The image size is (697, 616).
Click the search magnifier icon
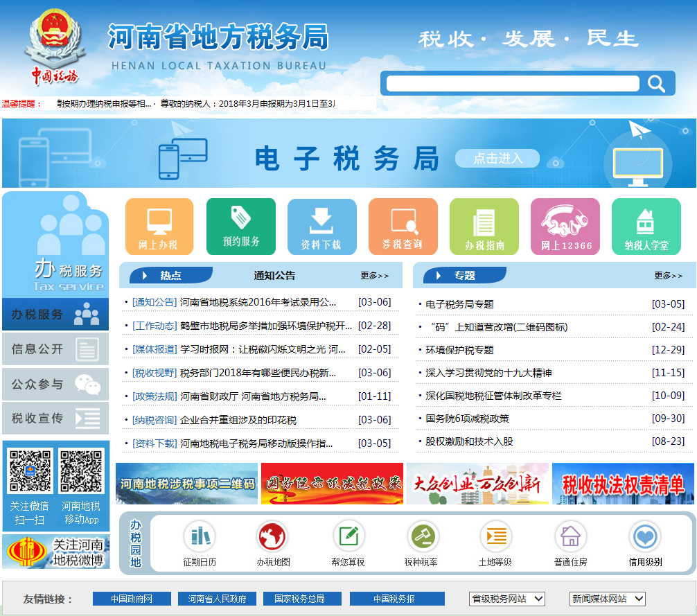tap(655, 83)
